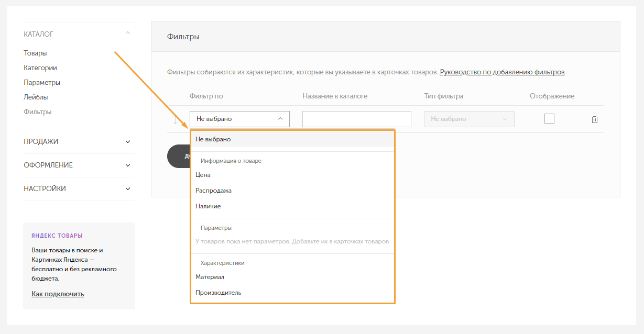
Task: Focus the Название в каталоге input field
Action: point(357,119)
